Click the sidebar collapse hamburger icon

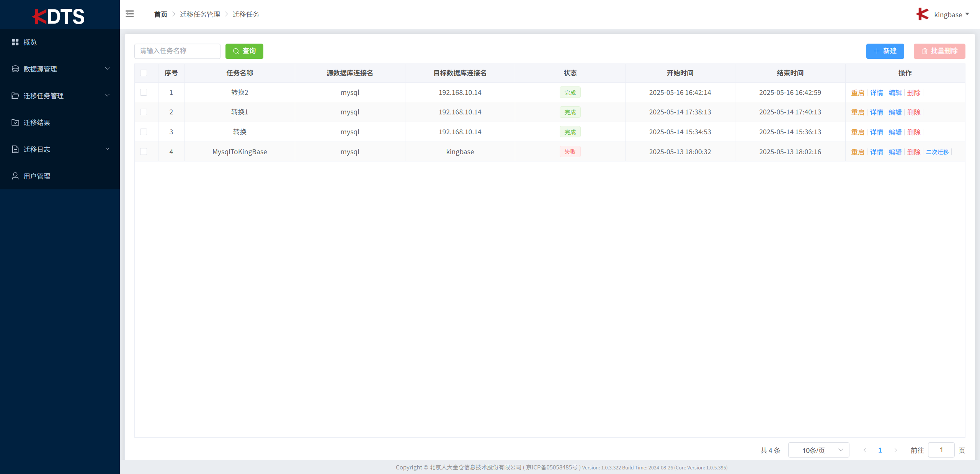coord(130,14)
